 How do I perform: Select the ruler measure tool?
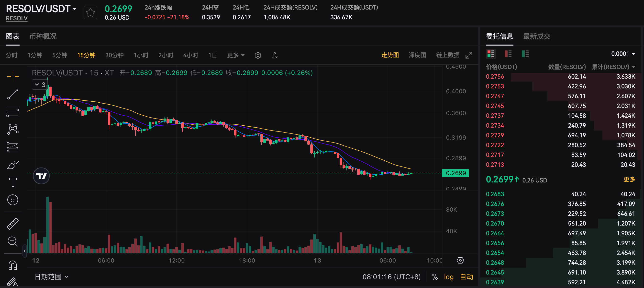tap(12, 224)
